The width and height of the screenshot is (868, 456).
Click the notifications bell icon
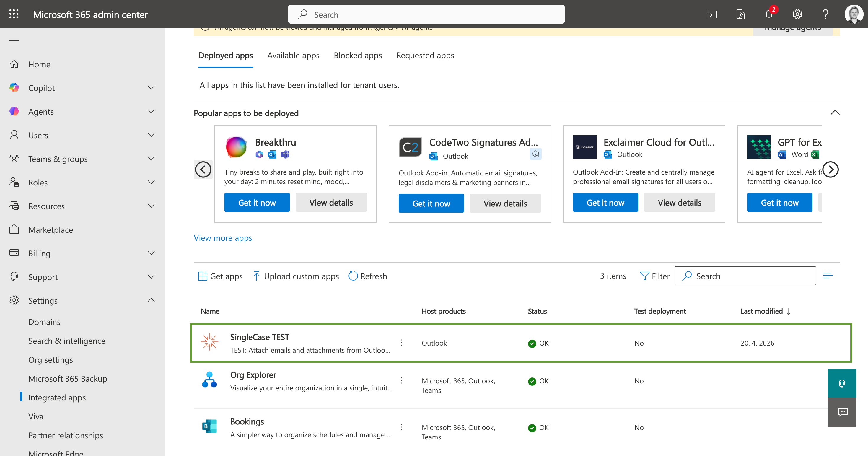(768, 14)
